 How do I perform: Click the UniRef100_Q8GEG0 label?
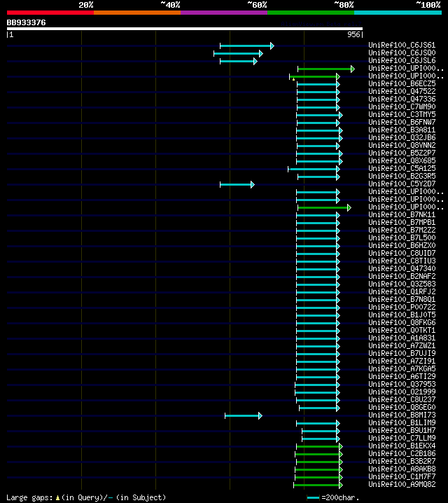point(402,407)
